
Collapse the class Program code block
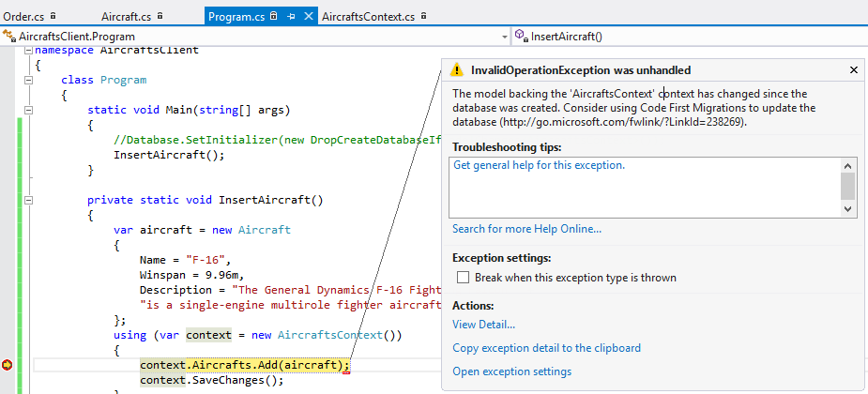[x=28, y=81]
